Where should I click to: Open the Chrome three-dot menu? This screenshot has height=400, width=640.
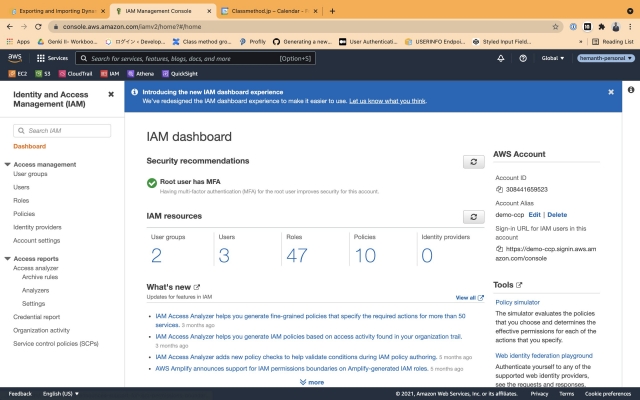click(x=630, y=27)
